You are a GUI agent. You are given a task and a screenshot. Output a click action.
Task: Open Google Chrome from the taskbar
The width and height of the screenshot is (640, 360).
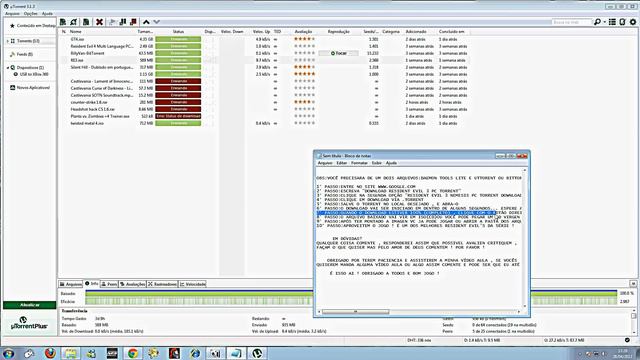pyautogui.click(x=133, y=353)
